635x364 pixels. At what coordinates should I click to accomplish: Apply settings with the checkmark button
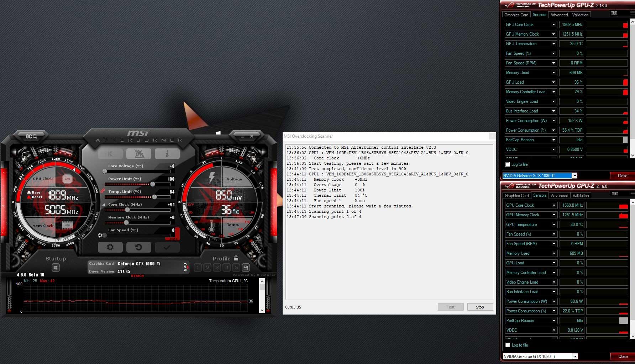point(167,247)
